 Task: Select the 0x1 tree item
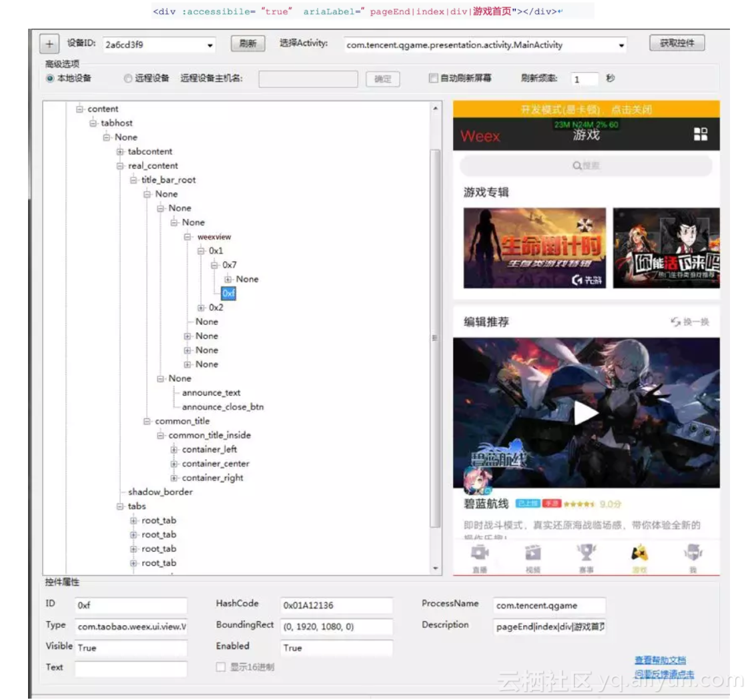coord(216,251)
